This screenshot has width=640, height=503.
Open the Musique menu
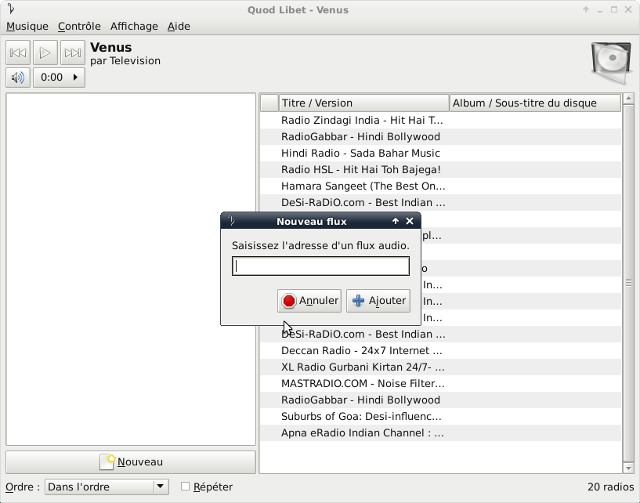(x=27, y=26)
